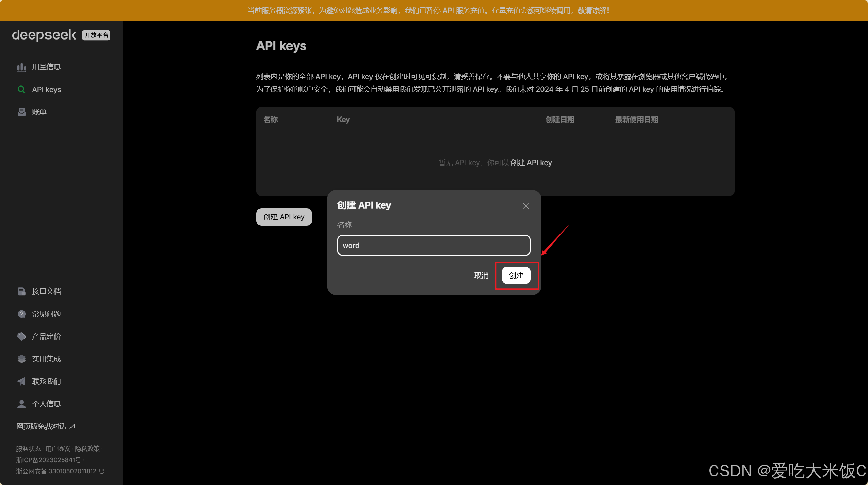Click the gray 创建 API key button
Viewport: 868px width, 485px height.
284,217
